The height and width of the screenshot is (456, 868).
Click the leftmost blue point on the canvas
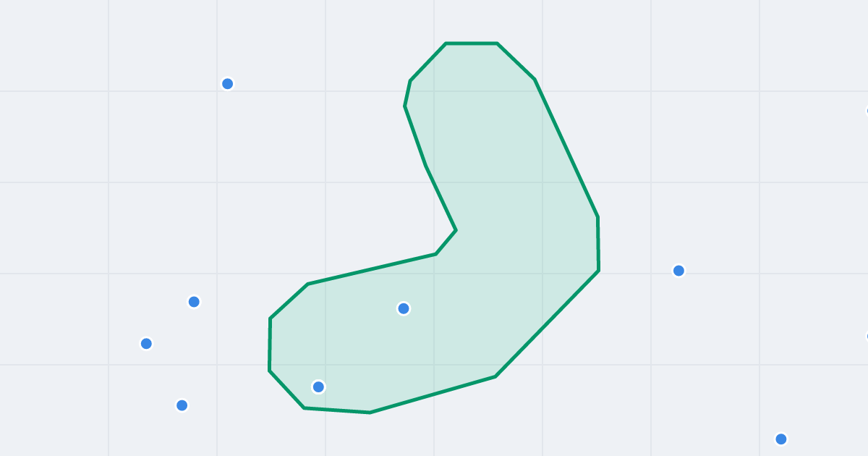coord(146,343)
